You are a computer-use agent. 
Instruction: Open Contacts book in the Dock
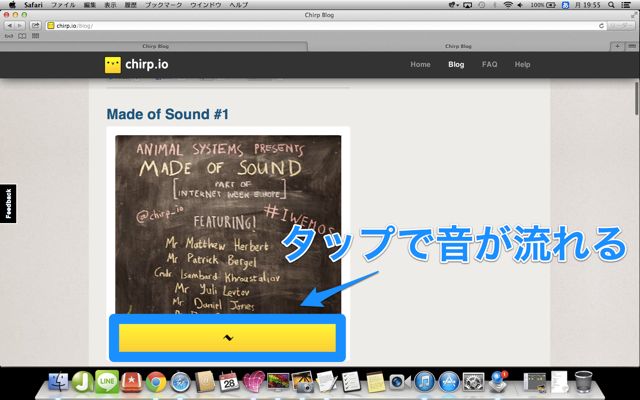(x=205, y=382)
